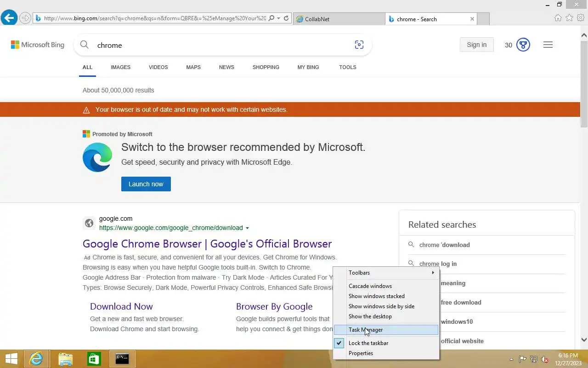Open Command Prompt taskbar icon
Viewport: 588px width, 368px height.
[122, 359]
